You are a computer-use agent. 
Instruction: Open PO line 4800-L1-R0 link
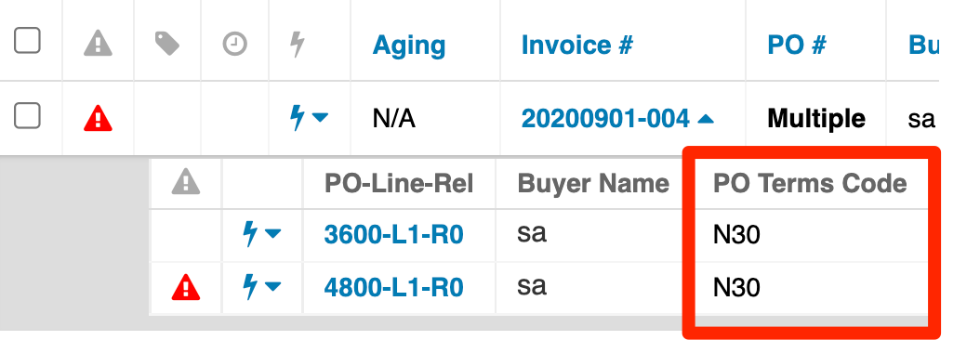[393, 287]
